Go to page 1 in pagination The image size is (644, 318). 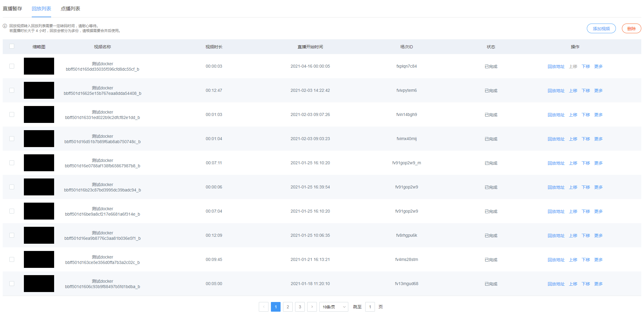point(276,307)
